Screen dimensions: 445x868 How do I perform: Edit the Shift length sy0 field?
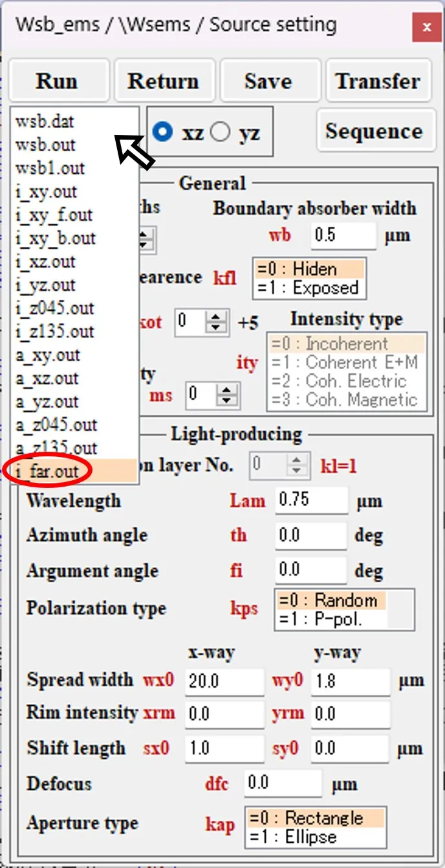pos(351,748)
